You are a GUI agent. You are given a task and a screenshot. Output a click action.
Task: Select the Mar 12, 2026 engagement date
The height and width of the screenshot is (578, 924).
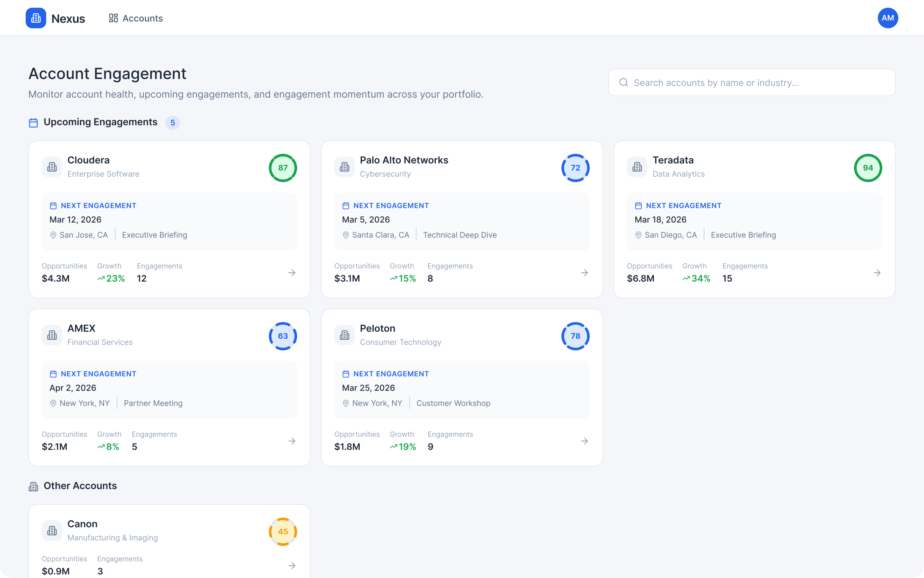(76, 220)
